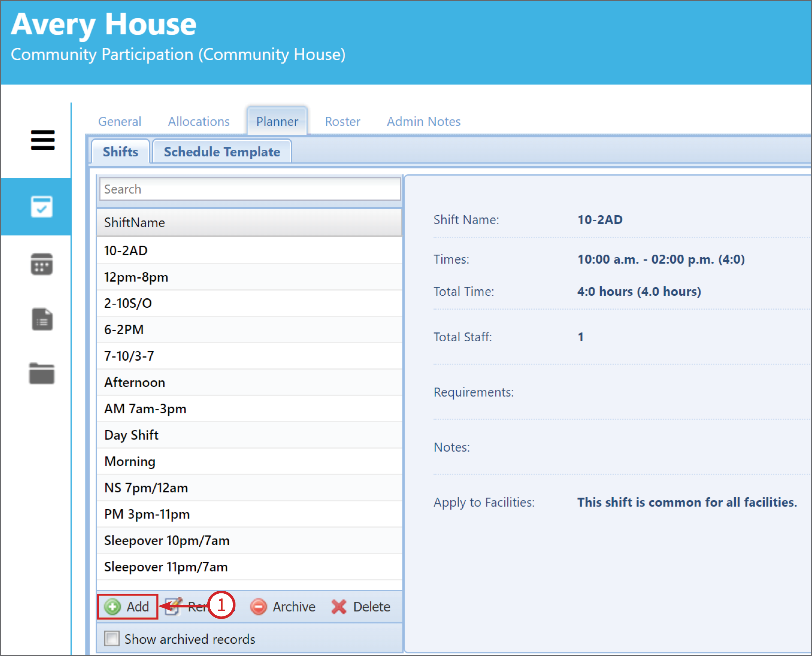Select the 12pm-8pm shift row
The height and width of the screenshot is (656, 812).
point(249,276)
